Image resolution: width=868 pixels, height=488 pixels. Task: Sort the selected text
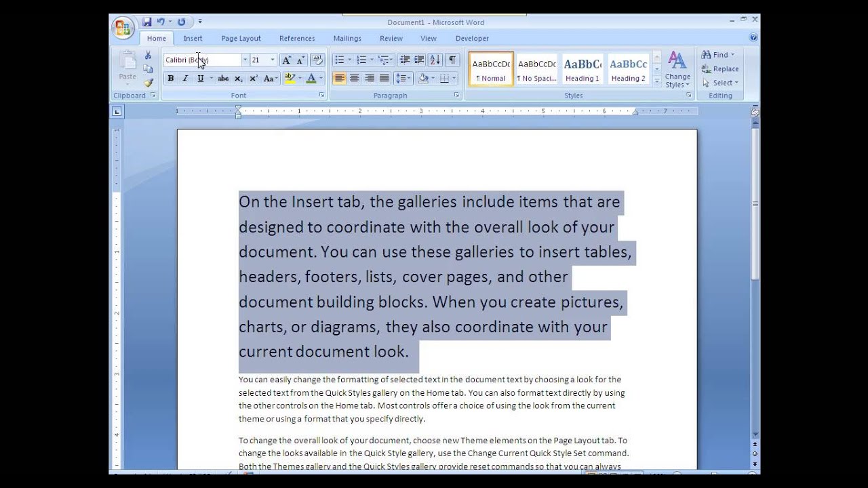click(435, 60)
